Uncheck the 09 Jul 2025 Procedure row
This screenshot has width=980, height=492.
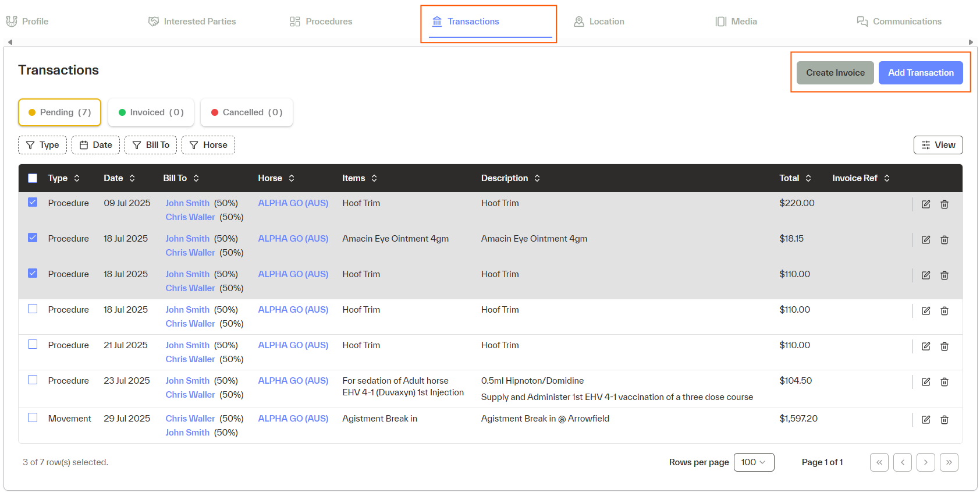click(33, 203)
